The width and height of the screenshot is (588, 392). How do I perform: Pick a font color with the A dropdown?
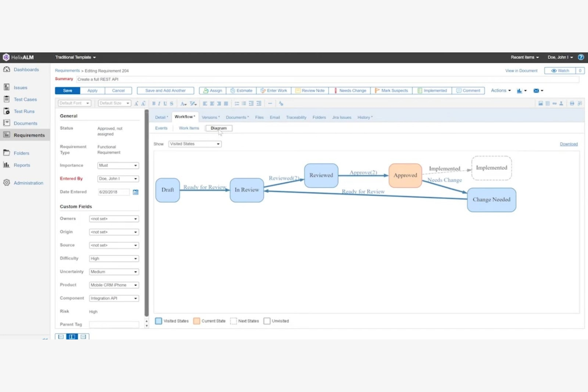[x=183, y=103]
